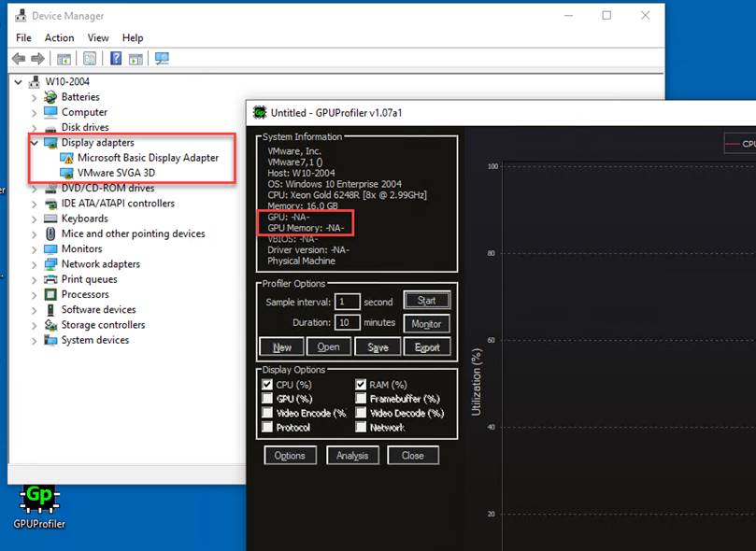Click the Back arrow in Device Manager toolbar

pos(19,59)
